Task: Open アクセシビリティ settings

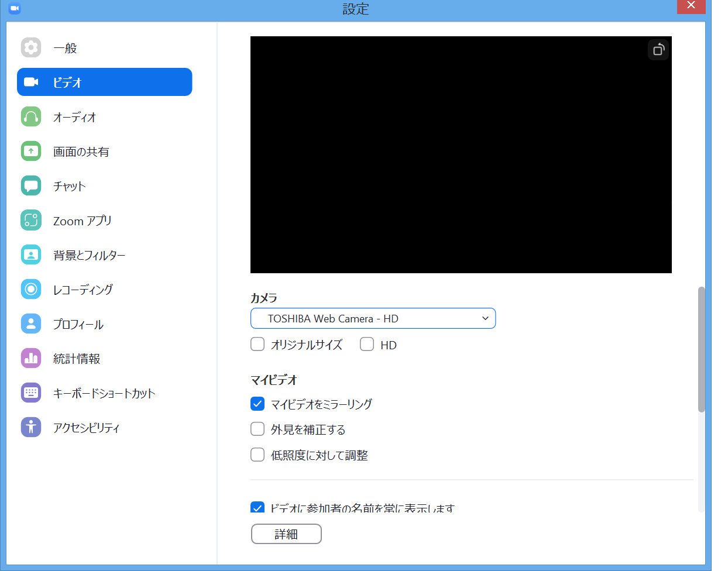Action: [104, 427]
